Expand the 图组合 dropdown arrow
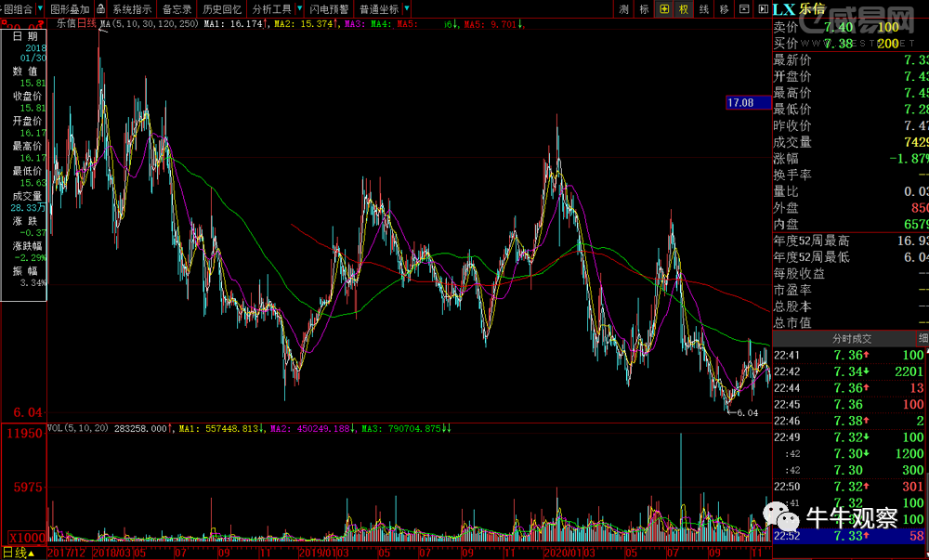The width and height of the screenshot is (929, 560). (40, 9)
